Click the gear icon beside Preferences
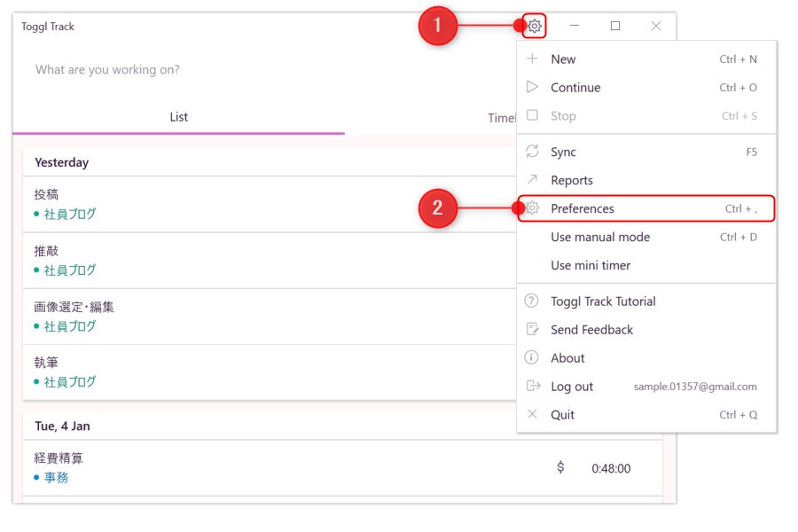This screenshot has width=798, height=532. [x=532, y=207]
